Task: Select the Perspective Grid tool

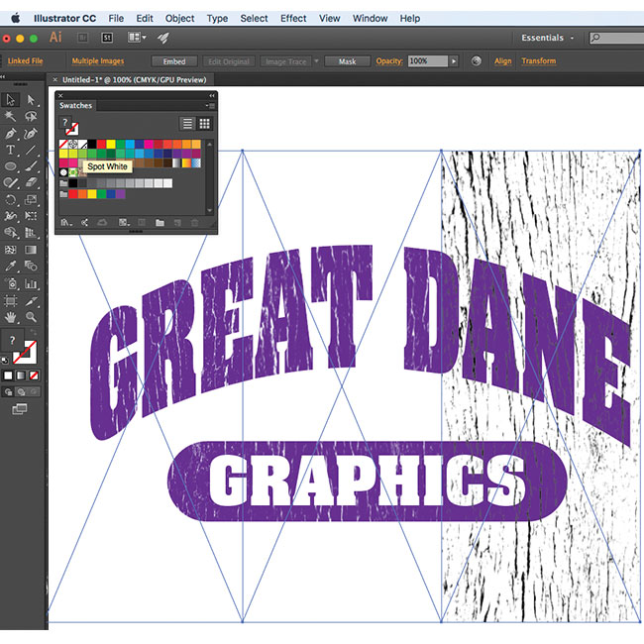Action: (x=31, y=233)
